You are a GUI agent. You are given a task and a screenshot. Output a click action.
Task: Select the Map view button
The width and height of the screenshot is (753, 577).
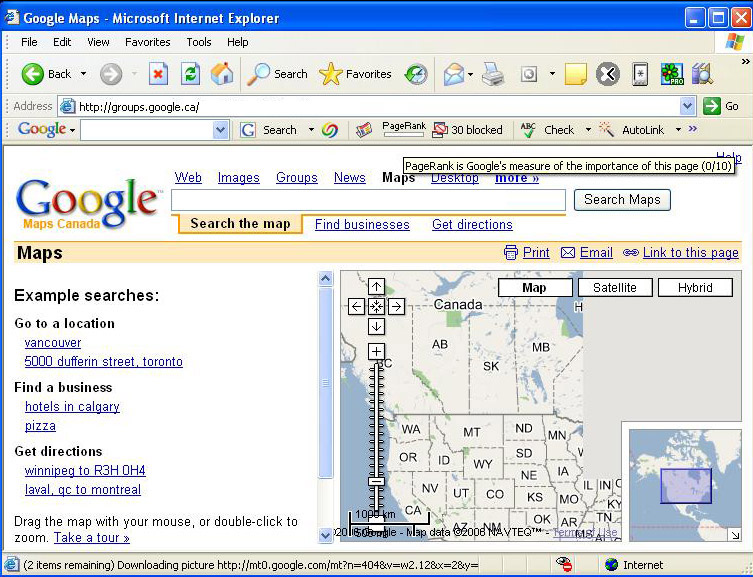click(x=535, y=288)
